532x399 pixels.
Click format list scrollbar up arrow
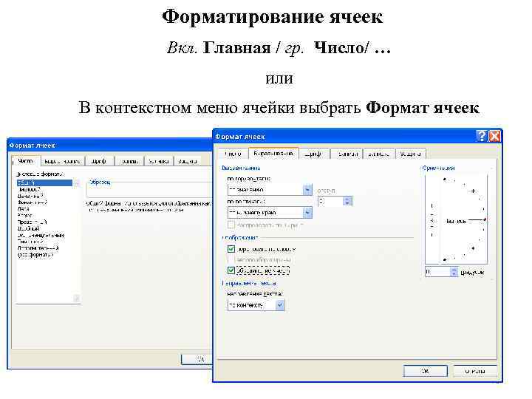tap(77, 183)
